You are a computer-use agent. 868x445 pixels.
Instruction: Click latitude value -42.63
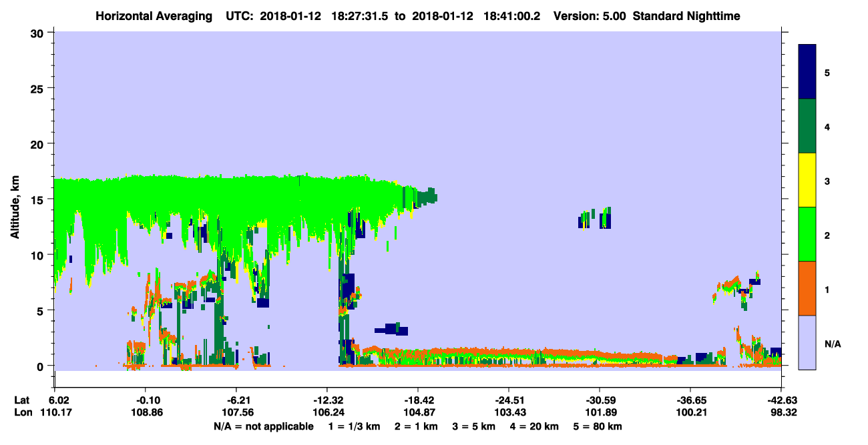[781, 400]
